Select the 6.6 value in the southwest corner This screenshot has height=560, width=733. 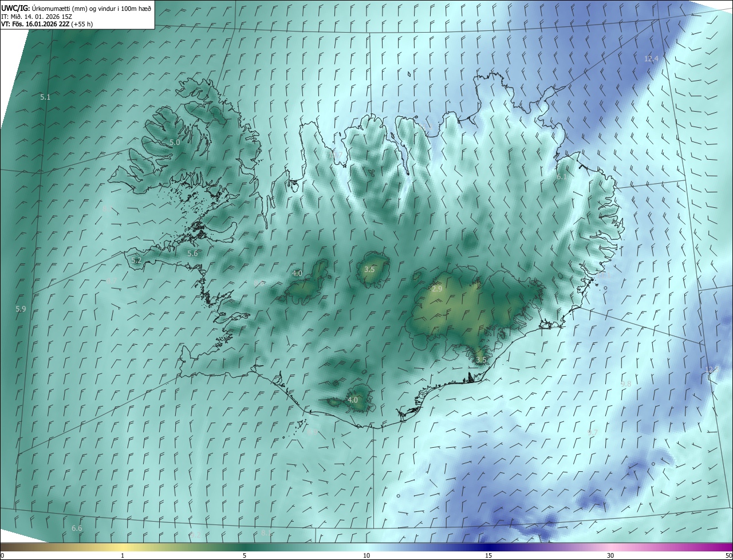tap(77, 528)
